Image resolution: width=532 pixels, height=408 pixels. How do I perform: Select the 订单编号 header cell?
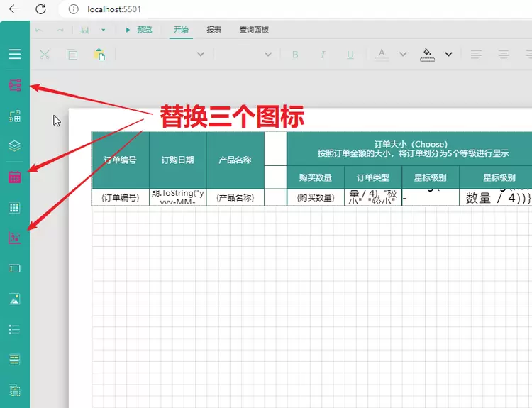pos(120,160)
